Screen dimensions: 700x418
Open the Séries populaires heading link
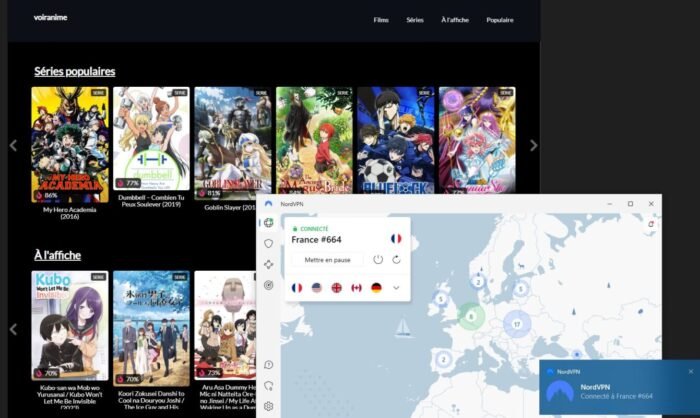(75, 71)
